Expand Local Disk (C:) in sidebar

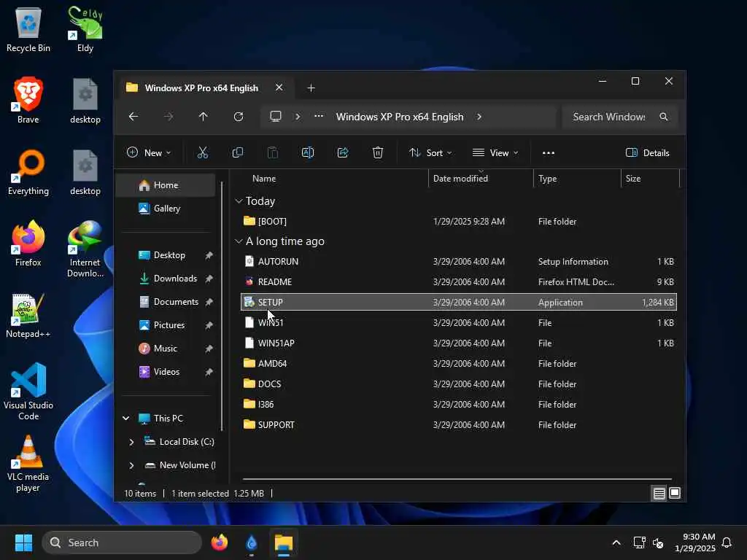(131, 442)
